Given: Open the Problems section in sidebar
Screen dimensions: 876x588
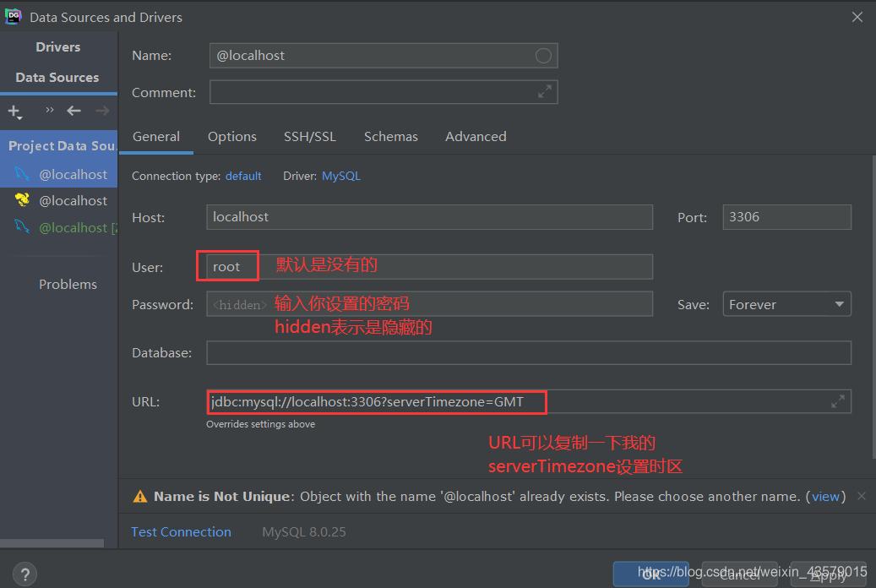Looking at the screenshot, I should (x=68, y=285).
